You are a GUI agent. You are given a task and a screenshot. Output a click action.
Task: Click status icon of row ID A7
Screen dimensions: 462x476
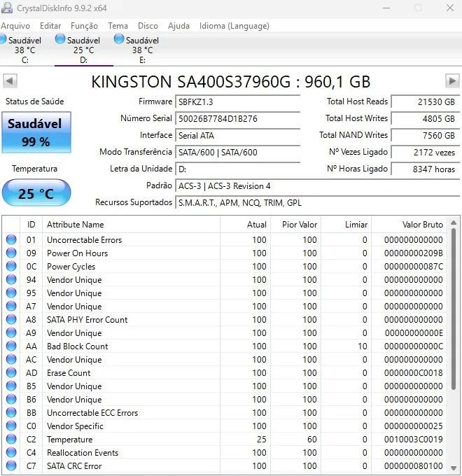click(11, 307)
